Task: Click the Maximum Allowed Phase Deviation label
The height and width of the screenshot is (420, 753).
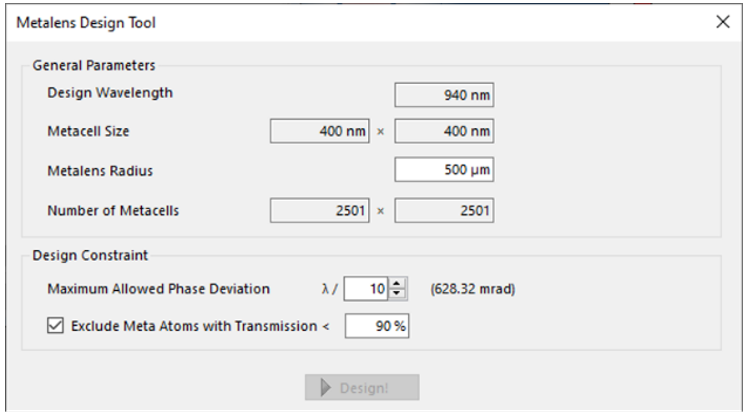Action: click(x=158, y=289)
